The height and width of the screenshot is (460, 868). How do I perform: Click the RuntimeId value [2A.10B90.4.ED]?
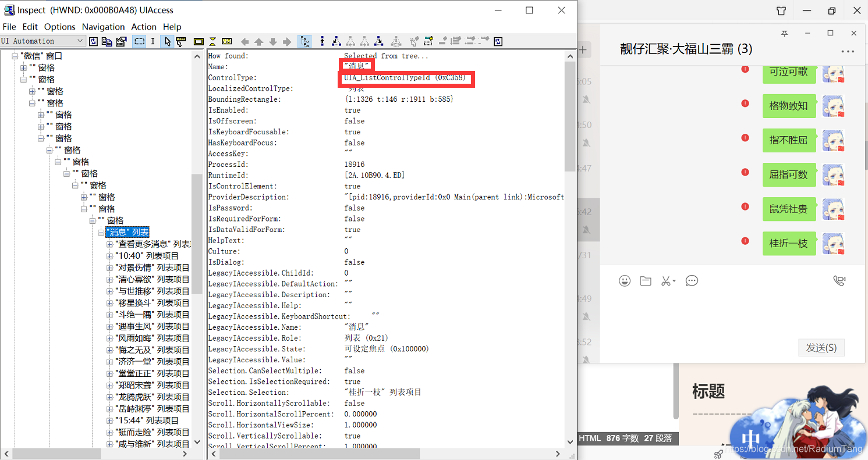point(374,175)
